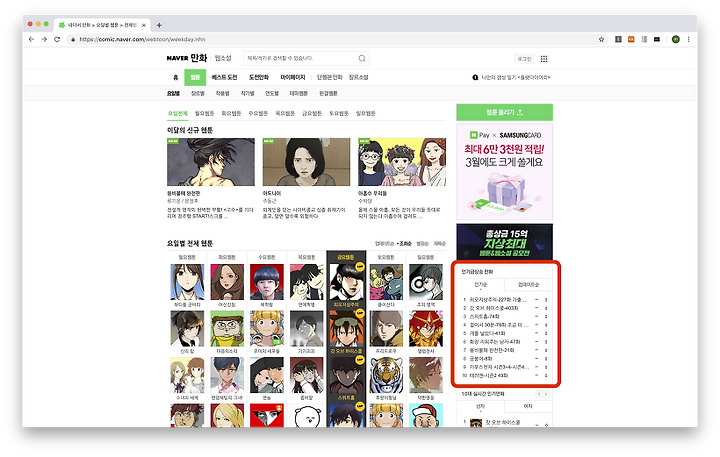Click the green Chrome profile avatar
Viewport: 720px width, 457px height.
pyautogui.click(x=675, y=39)
